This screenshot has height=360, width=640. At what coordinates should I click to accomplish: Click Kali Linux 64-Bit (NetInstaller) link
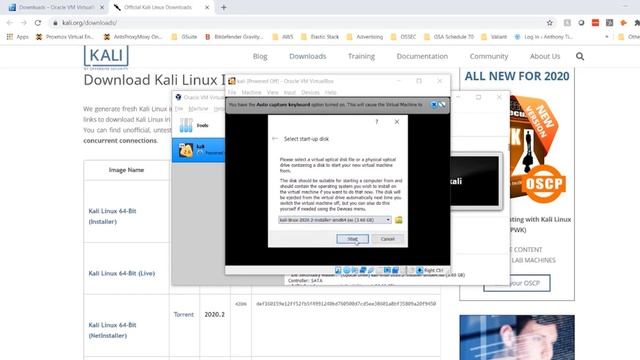coord(112,330)
